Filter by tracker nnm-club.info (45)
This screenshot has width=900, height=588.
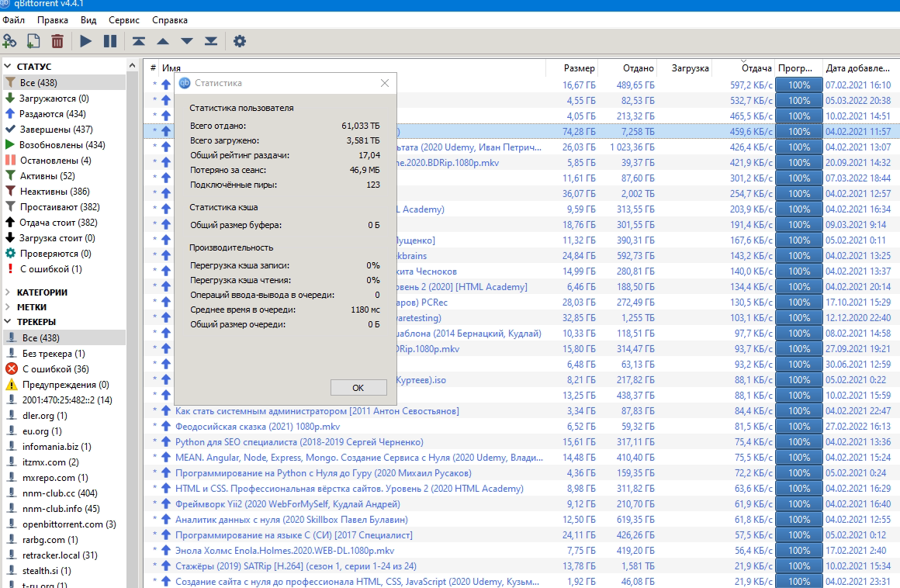point(64,508)
